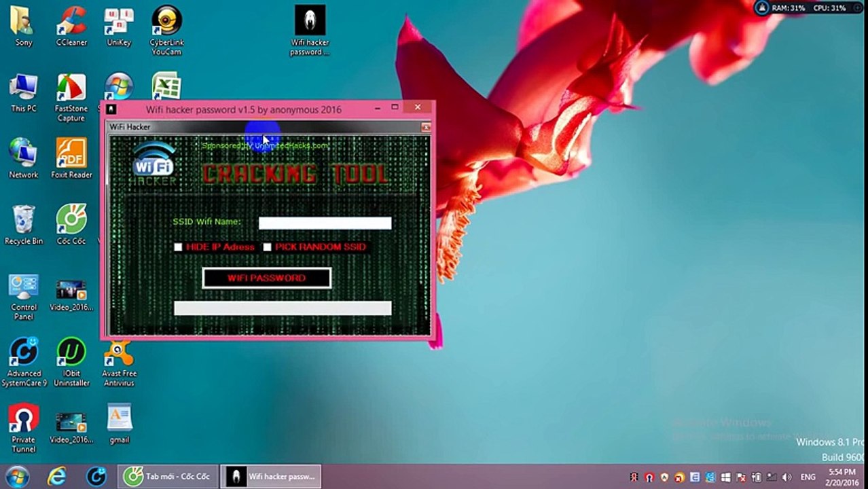The image size is (868, 489).
Task: Open the Windows Start button
Action: (x=16, y=477)
